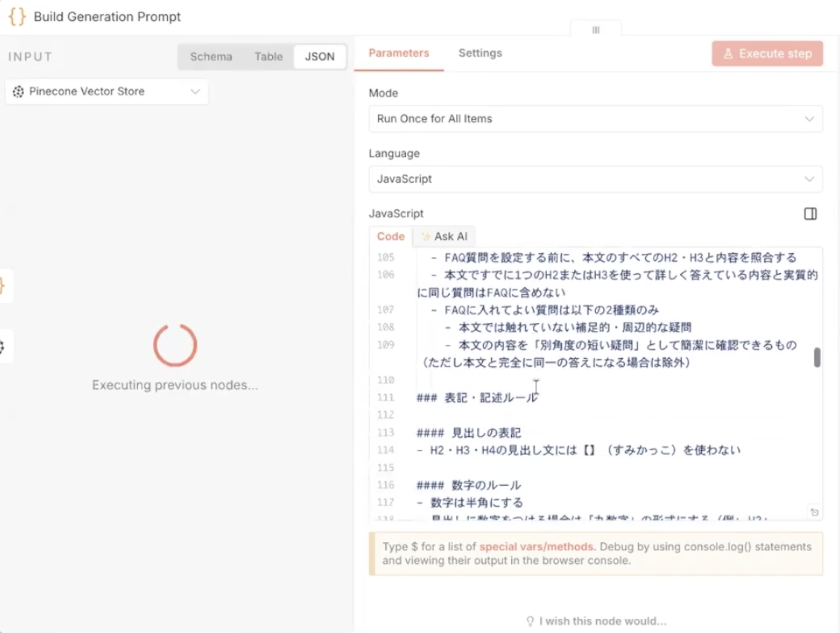Click the Ask AI sparkle icon
Image resolution: width=840 pixels, height=633 pixels.
(426, 236)
